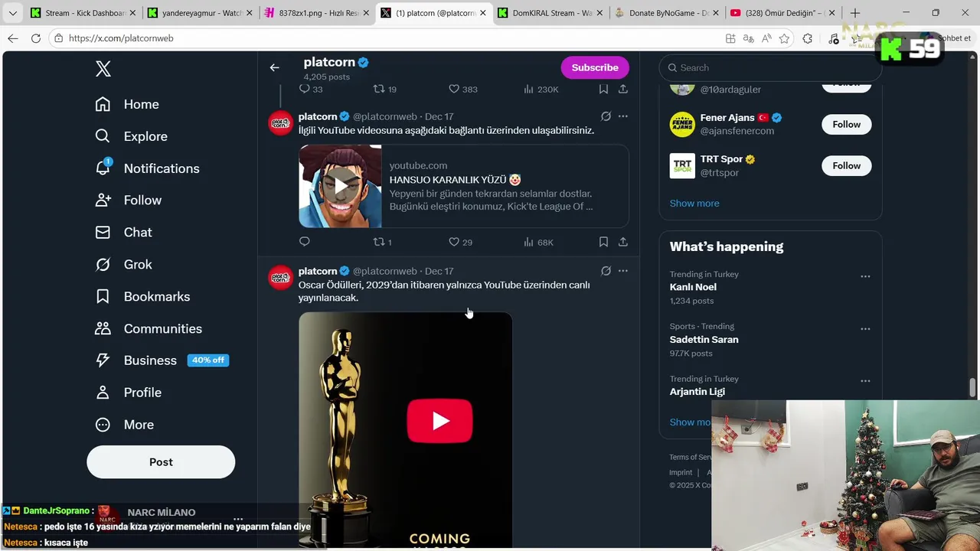The height and width of the screenshot is (551, 980).
Task: Like the post with 383 likes
Action: (x=453, y=89)
